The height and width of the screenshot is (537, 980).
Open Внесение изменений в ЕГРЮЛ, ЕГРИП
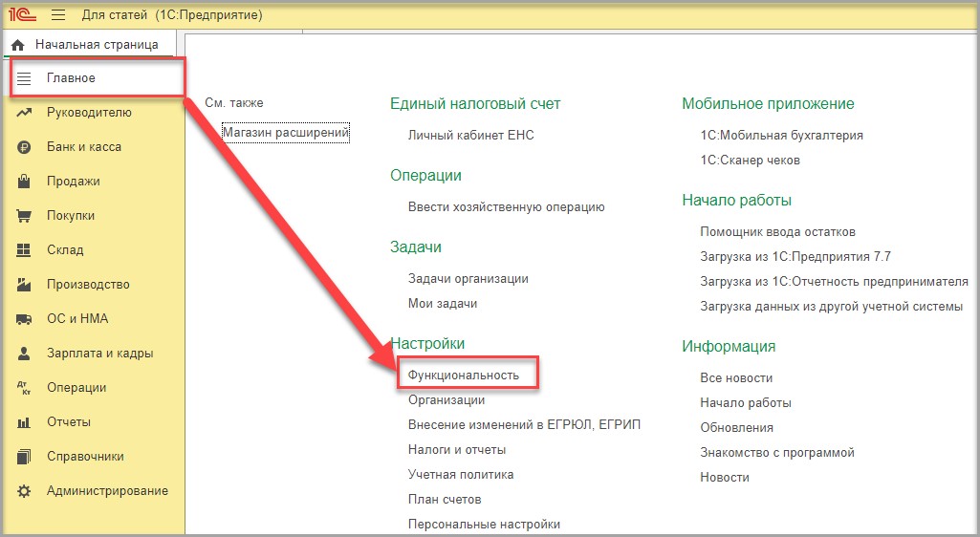(x=524, y=424)
